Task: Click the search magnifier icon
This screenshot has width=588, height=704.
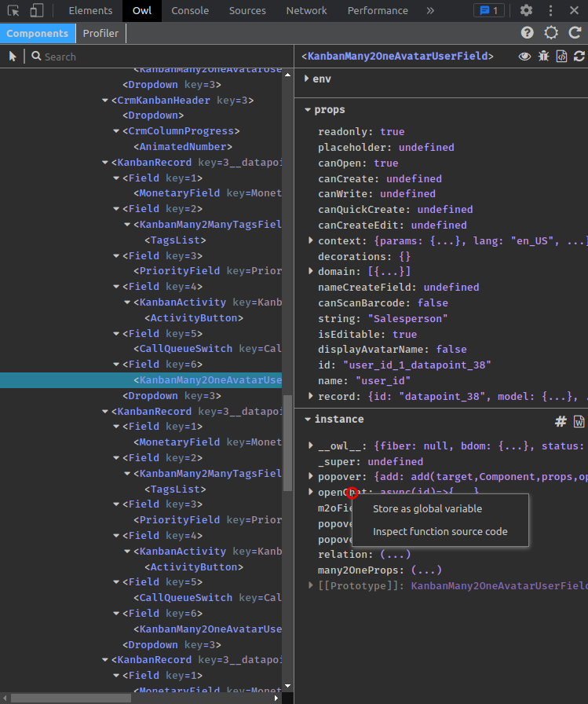Action: (36, 56)
